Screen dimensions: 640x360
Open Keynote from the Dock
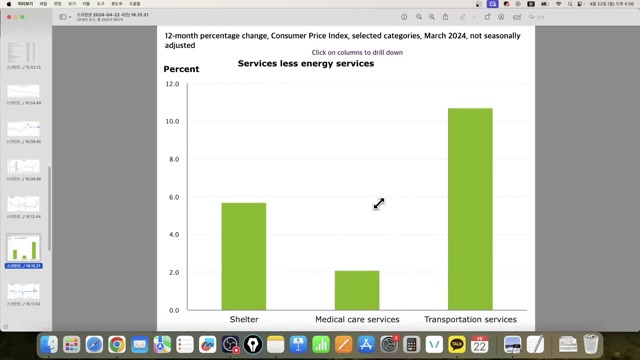pyautogui.click(x=298, y=344)
